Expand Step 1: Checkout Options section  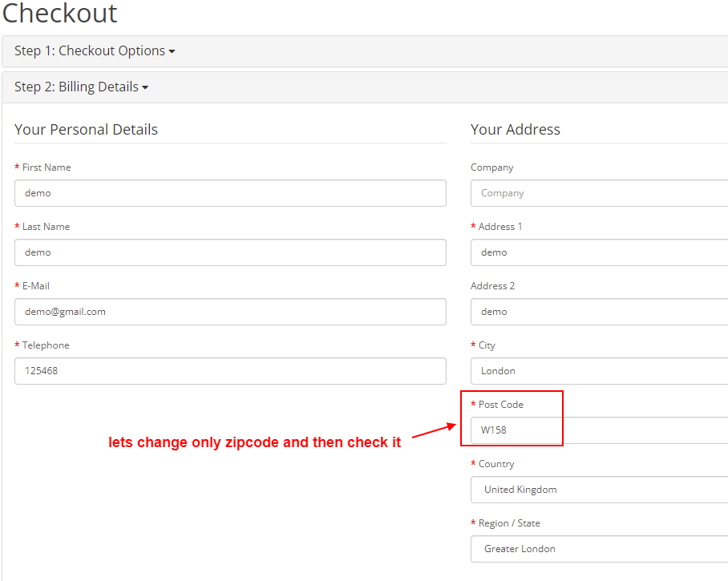tap(95, 50)
